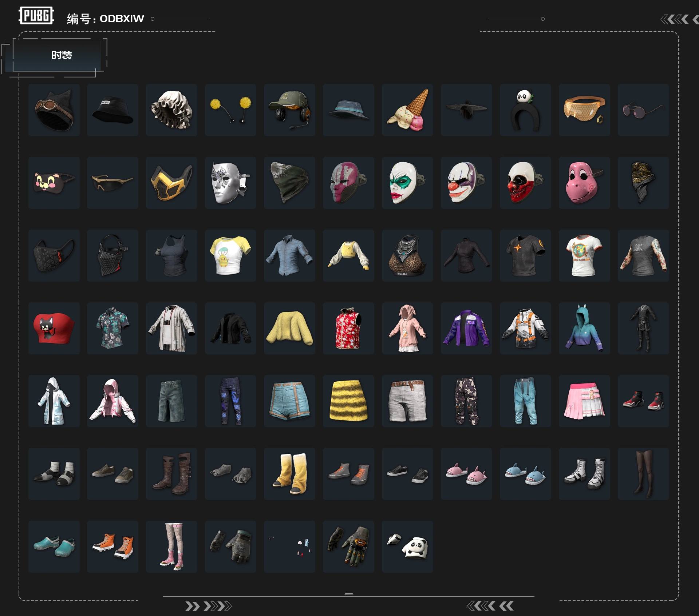Select the pink pleated skirt
This screenshot has height=616, width=699.
584,401
